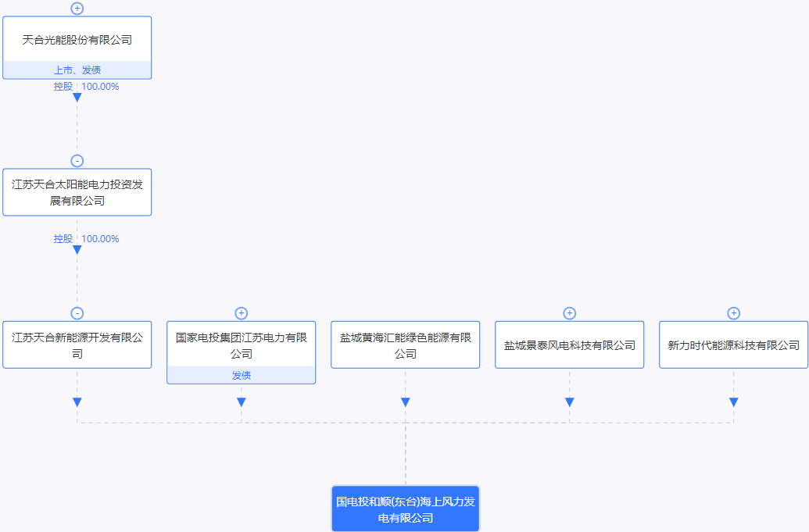Click 控股 100.00% label below 江苏天合太阳能电力
Viewport: 809px width, 532px height.
[86, 239]
